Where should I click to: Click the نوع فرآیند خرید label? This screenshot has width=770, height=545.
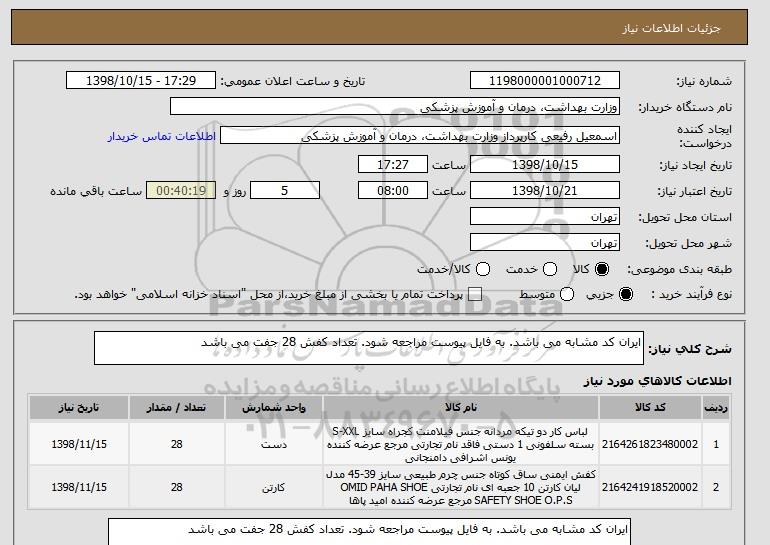tap(691, 294)
